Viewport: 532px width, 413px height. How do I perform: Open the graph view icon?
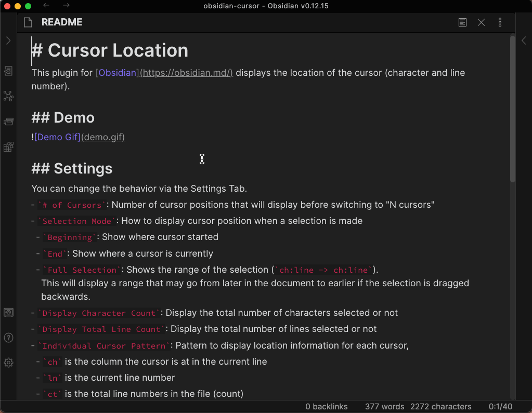coord(8,96)
